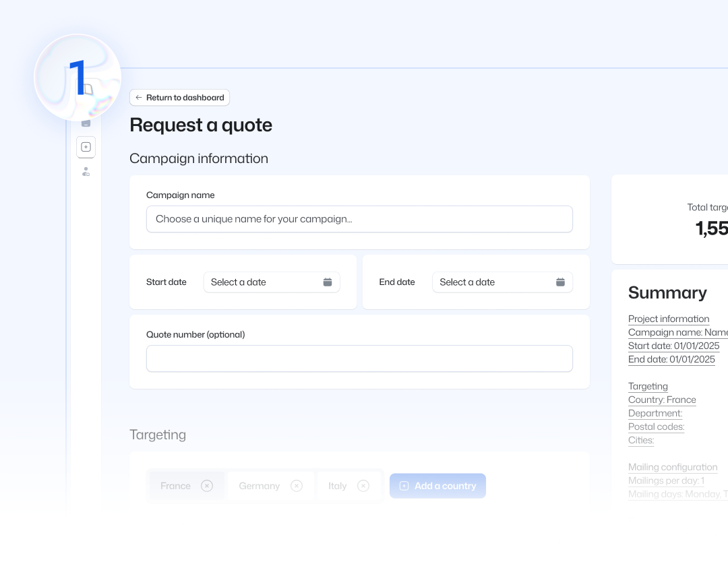The height and width of the screenshot is (566, 728).
Task: Click the Campaign name input field
Action: click(x=359, y=219)
